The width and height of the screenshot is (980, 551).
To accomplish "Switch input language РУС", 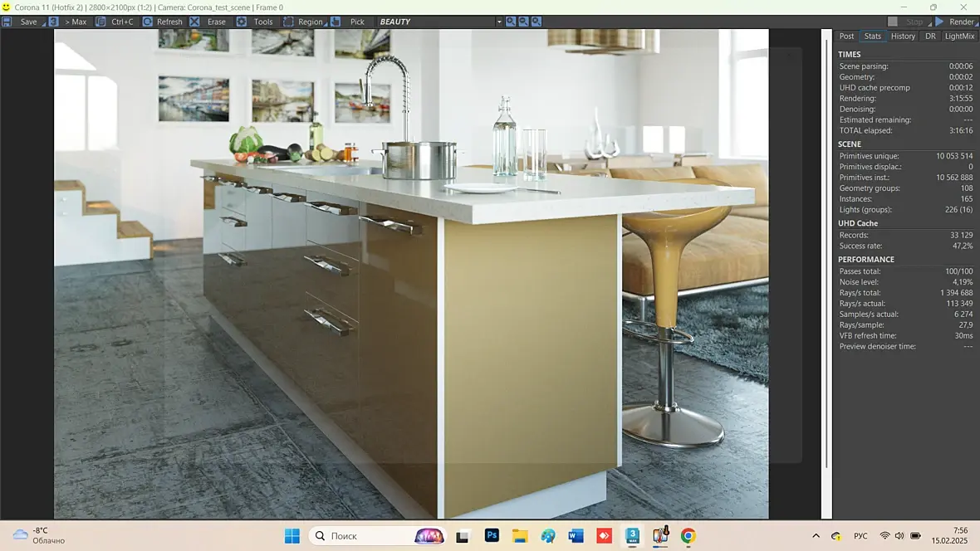I will [x=860, y=536].
